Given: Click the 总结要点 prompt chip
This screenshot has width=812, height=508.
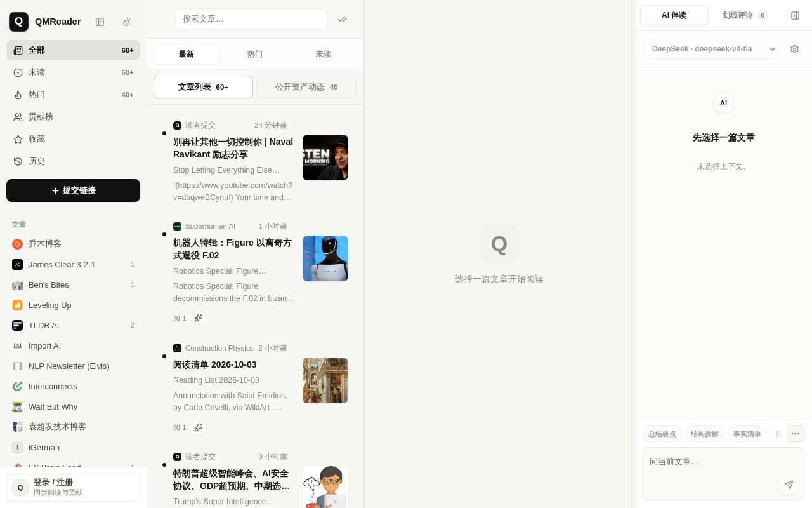Looking at the screenshot, I should (x=662, y=434).
